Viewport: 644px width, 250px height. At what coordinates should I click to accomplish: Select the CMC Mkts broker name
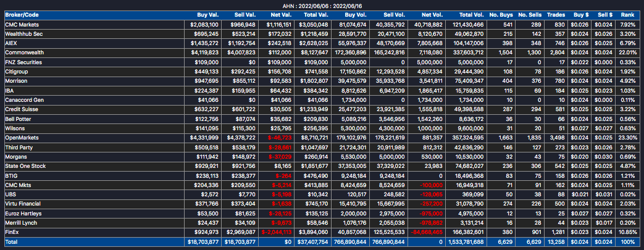[x=19, y=185]
